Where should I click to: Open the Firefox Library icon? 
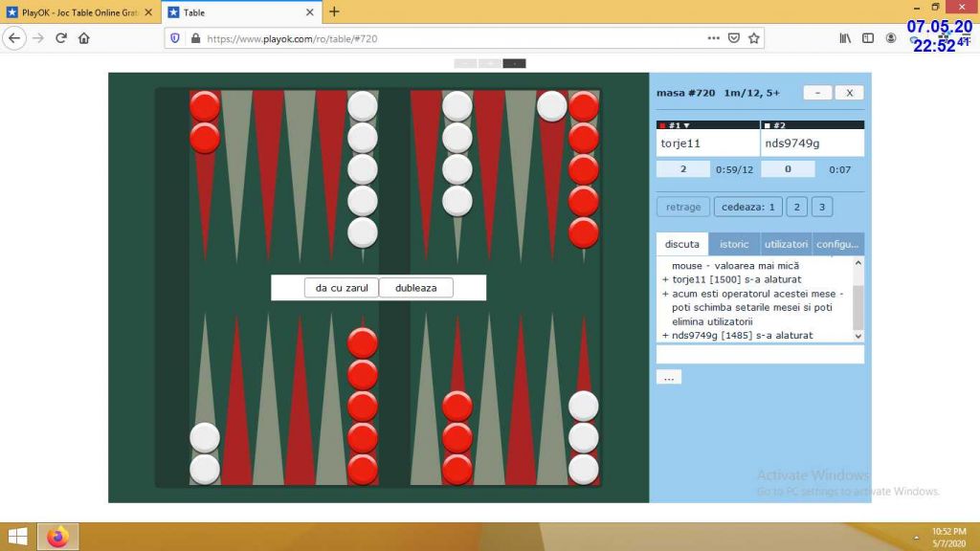click(x=845, y=38)
